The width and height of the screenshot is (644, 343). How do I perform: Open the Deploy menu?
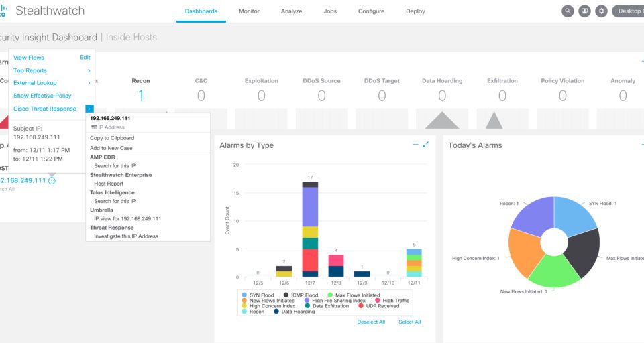[415, 11]
